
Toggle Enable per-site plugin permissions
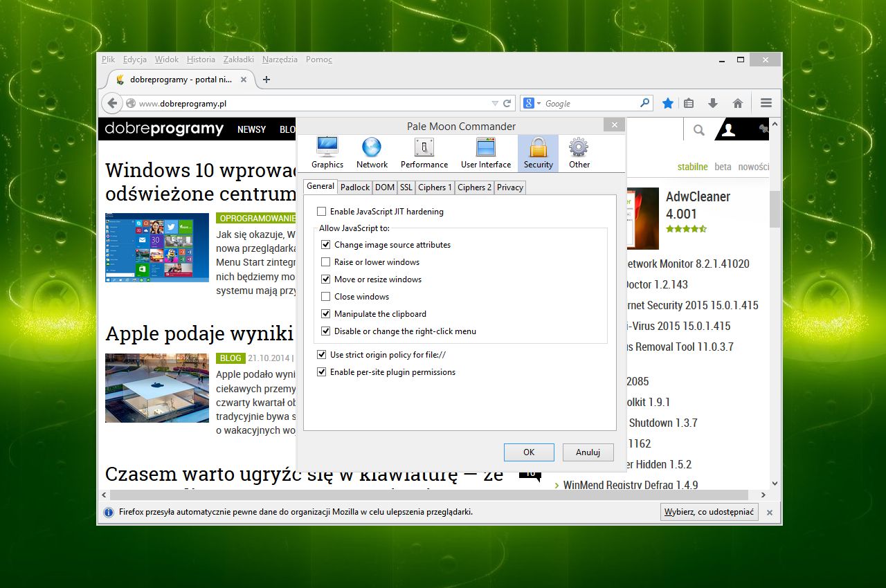click(321, 372)
